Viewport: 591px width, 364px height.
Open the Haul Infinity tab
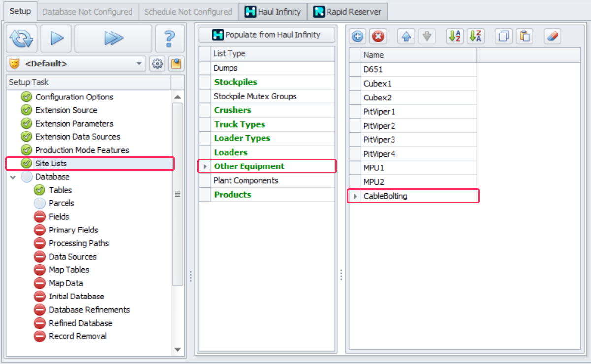pos(273,11)
